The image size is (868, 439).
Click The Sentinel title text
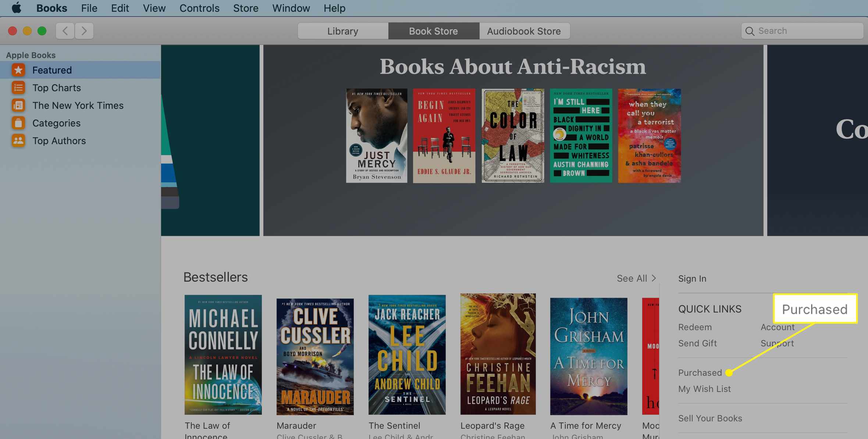coord(394,425)
